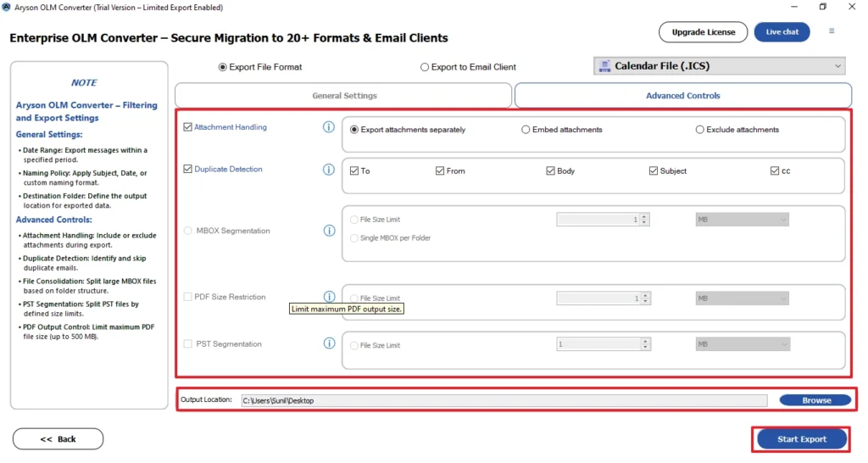The height and width of the screenshot is (463, 868).
Task: Select PDF File Size Limit radio
Action: (x=353, y=298)
